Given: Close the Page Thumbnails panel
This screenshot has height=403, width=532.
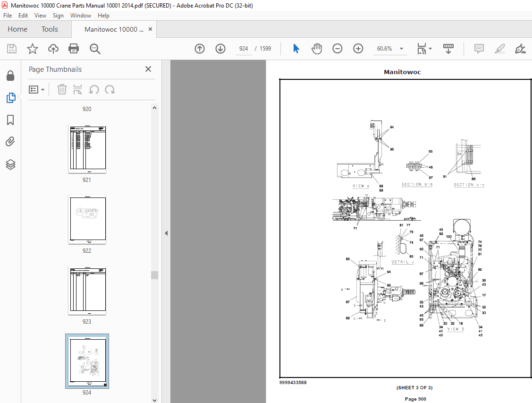Looking at the screenshot, I should click(148, 69).
